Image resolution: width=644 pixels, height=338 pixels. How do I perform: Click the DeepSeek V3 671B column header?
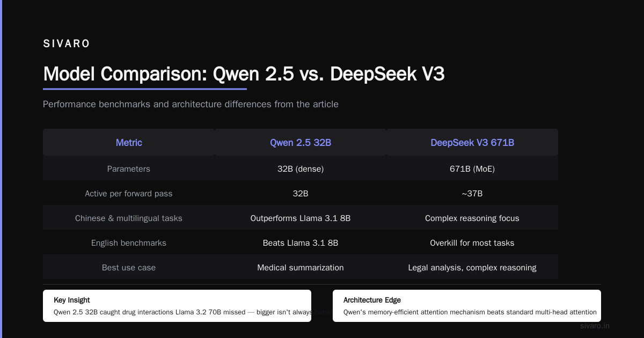(x=472, y=142)
